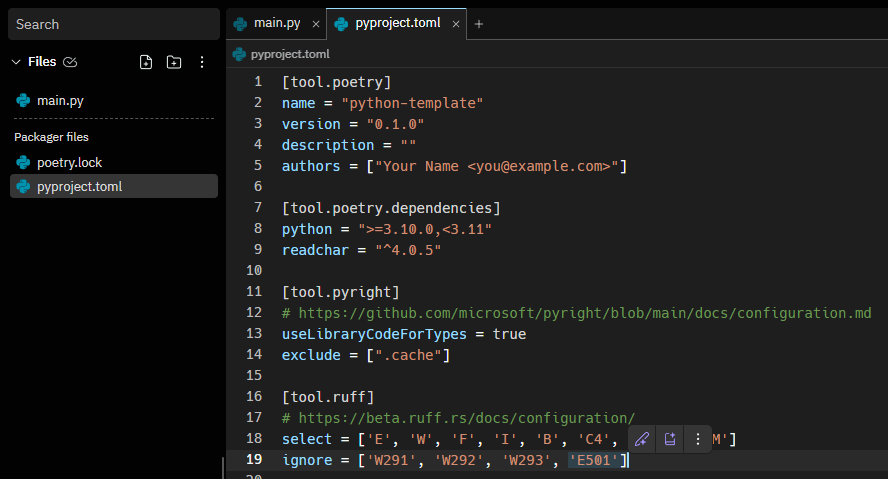
Task: Click the description key on line 4
Action: pos(328,145)
